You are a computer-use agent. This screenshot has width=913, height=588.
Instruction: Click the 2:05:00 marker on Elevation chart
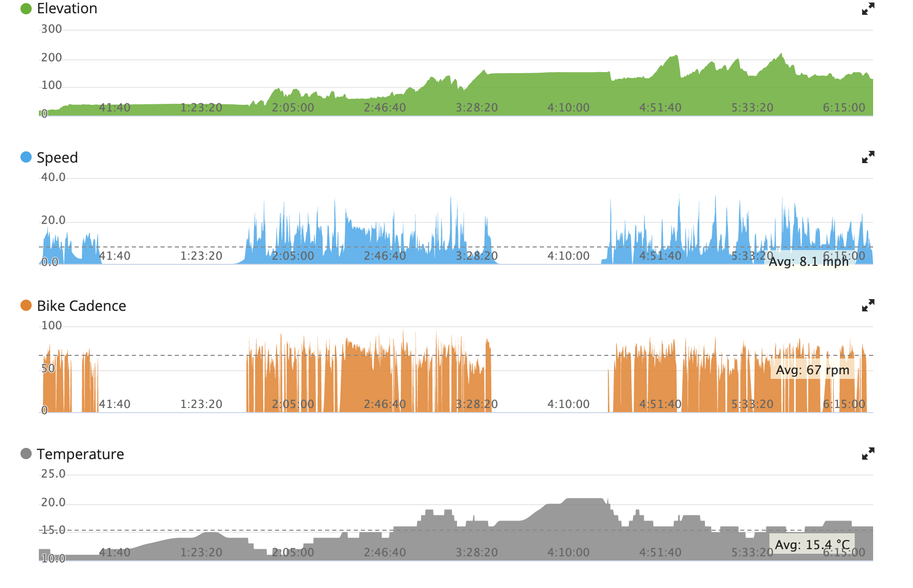pyautogui.click(x=293, y=108)
